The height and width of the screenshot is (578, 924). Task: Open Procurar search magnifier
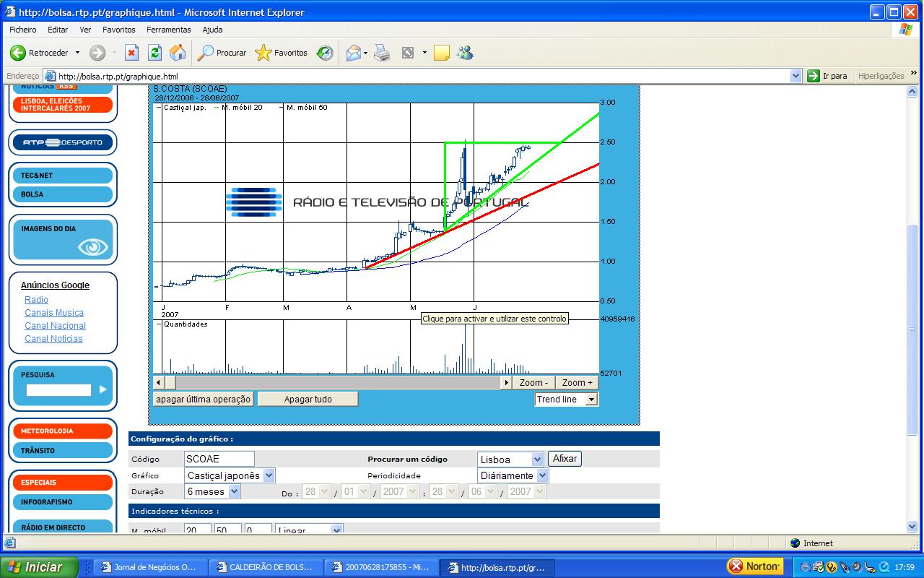[206, 53]
